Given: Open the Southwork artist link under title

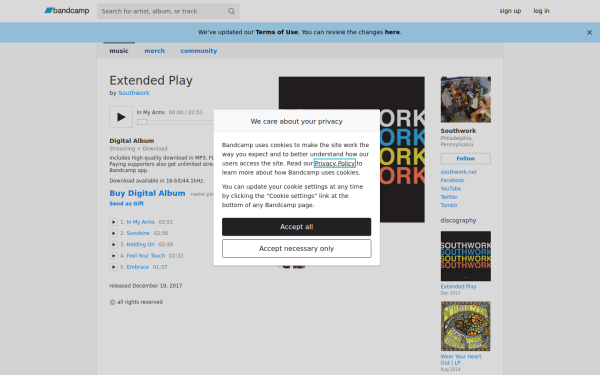Looking at the screenshot, I should [x=134, y=93].
